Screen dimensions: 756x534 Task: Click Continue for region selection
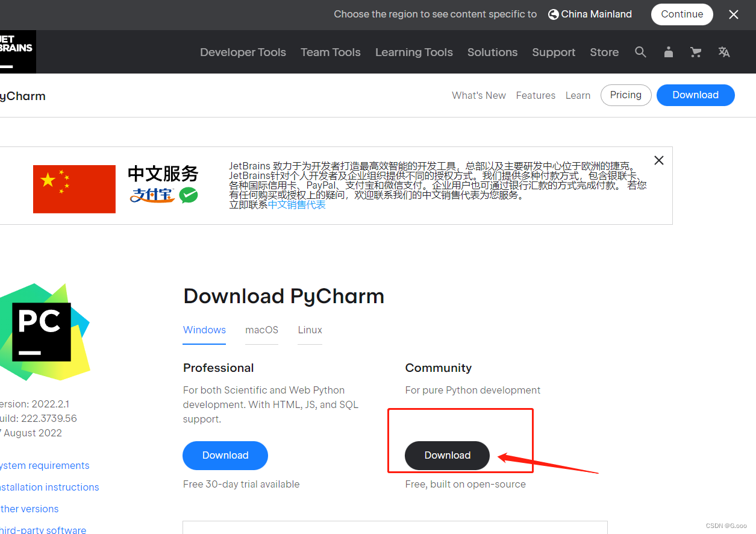point(682,14)
